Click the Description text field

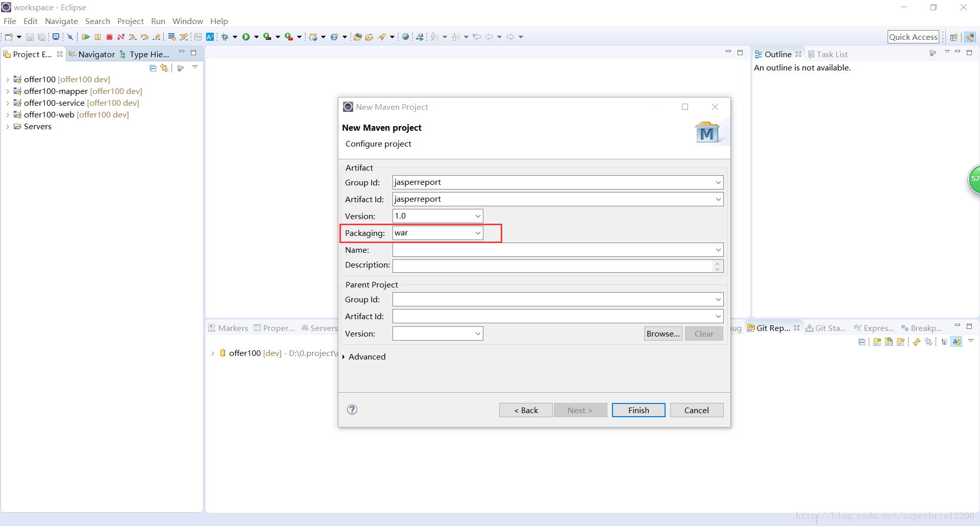coord(552,266)
